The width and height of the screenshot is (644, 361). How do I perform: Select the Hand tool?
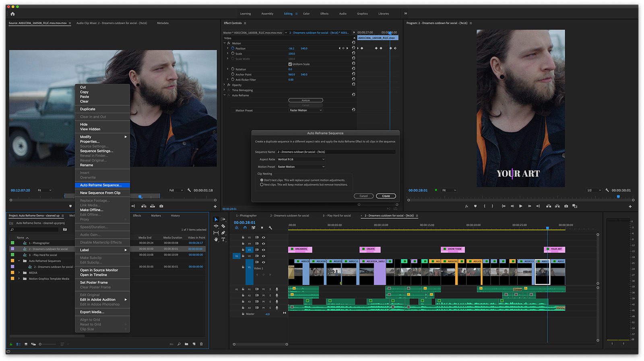(x=216, y=239)
